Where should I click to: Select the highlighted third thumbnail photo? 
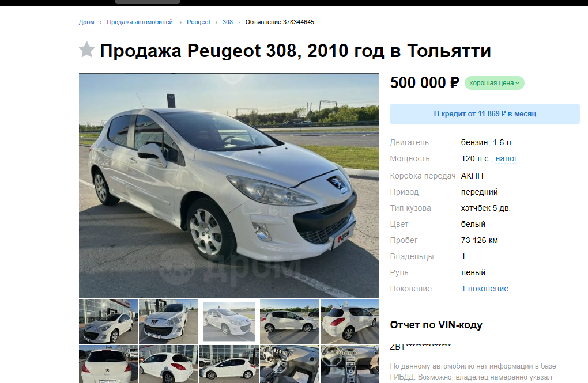coord(229,321)
